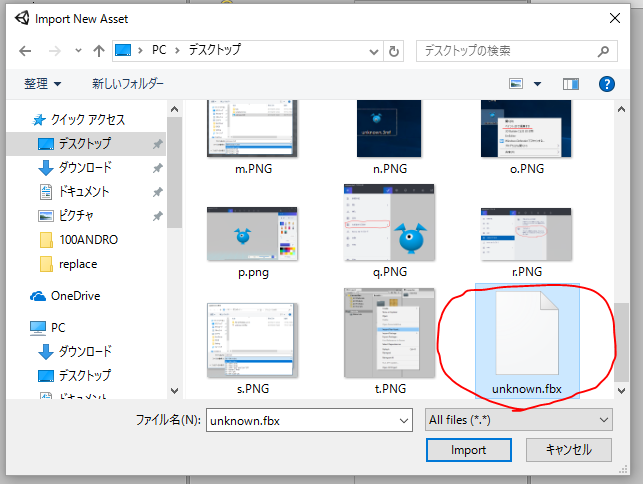Click the Import button
The height and width of the screenshot is (484, 643).
(x=469, y=450)
